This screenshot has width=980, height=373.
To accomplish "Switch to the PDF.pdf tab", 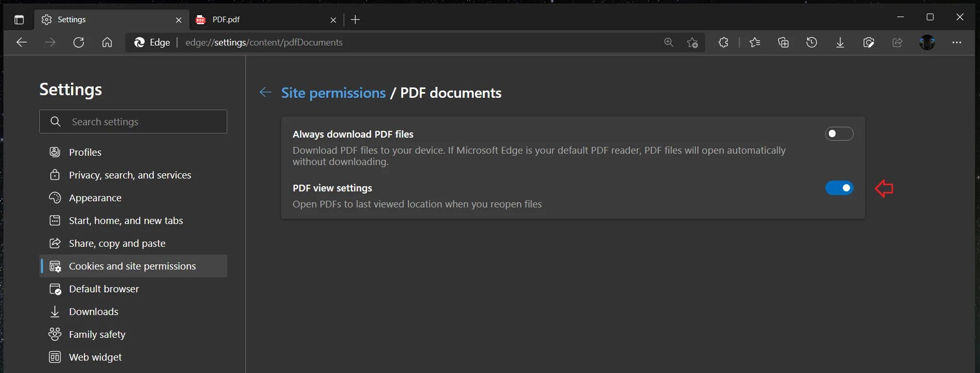I will pos(259,20).
